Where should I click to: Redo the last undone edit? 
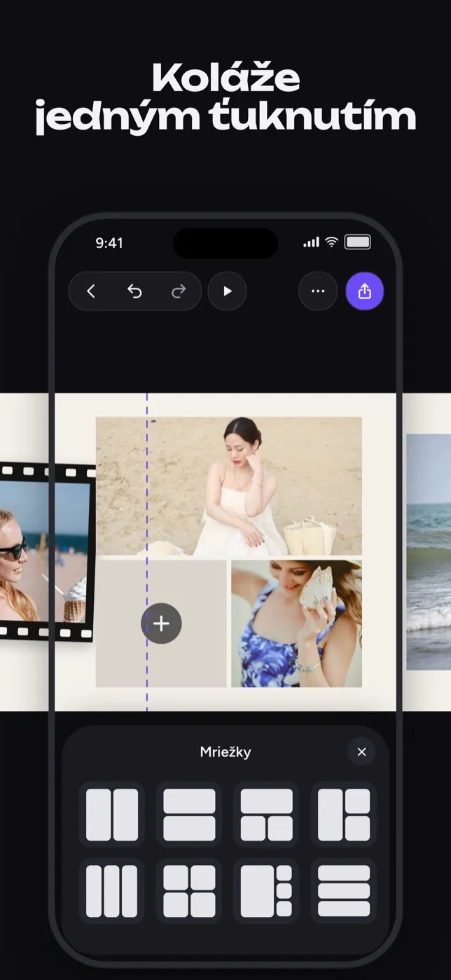coord(179,291)
